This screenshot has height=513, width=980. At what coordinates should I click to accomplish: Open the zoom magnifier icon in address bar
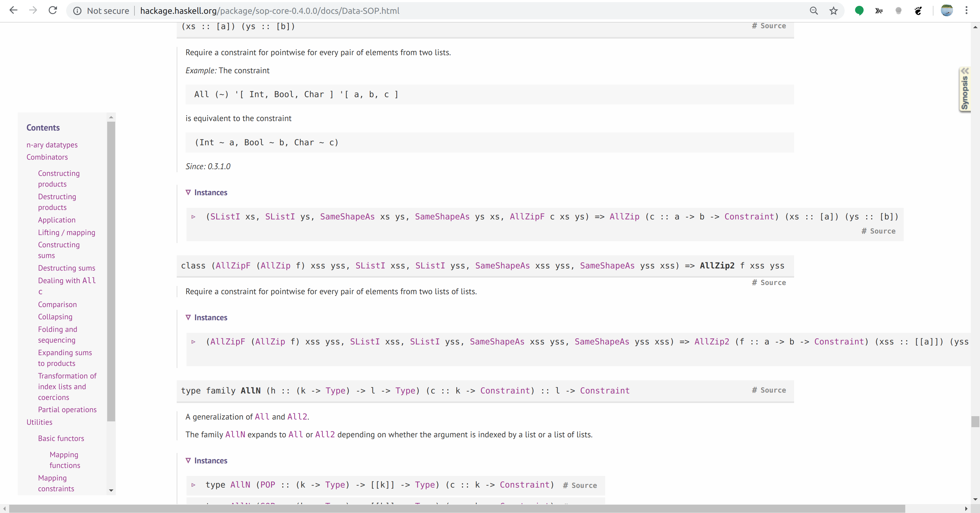tap(813, 11)
